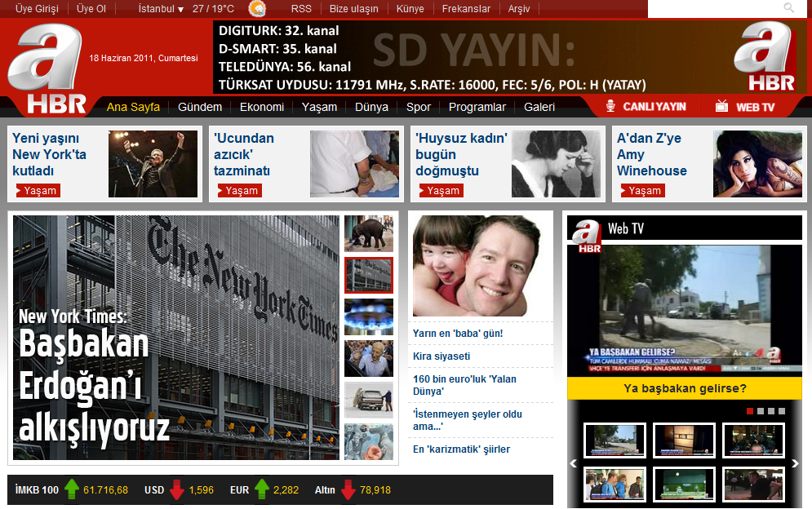Select the gas burner flame thumbnail
Screen dimensions: 812x509
click(369, 316)
